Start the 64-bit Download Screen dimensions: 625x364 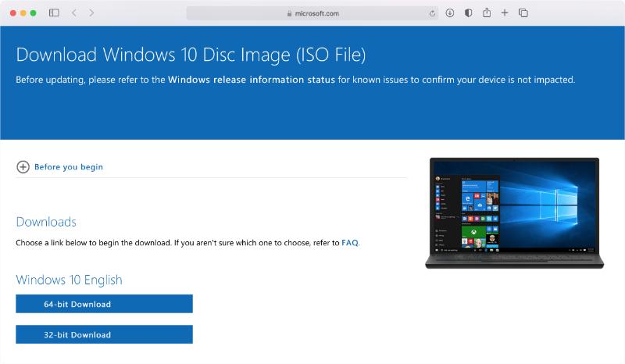coord(104,304)
